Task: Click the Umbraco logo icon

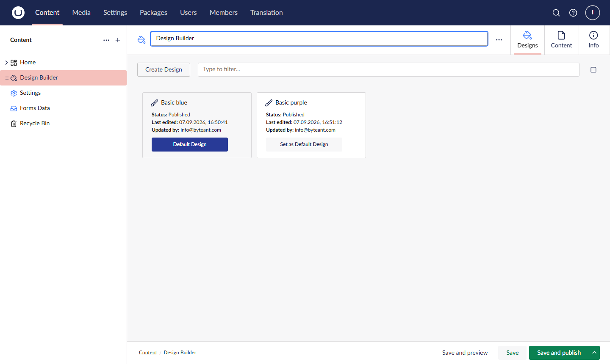Action: [18, 13]
